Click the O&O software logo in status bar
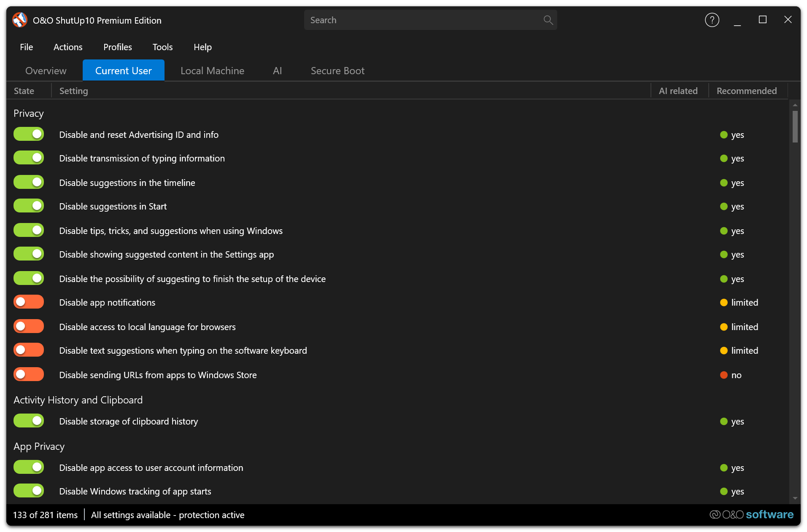 click(x=751, y=514)
